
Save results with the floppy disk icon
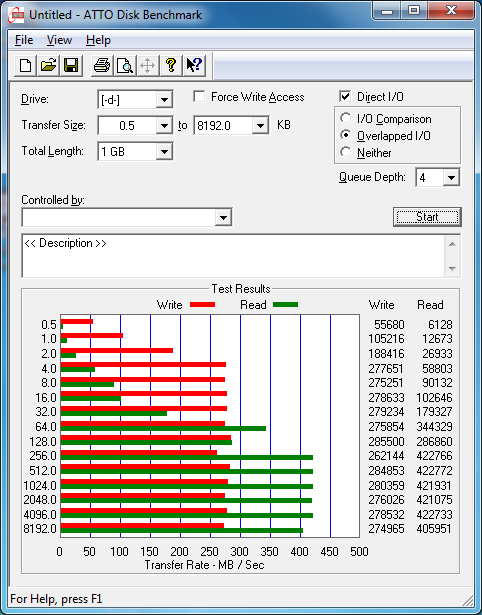point(71,65)
